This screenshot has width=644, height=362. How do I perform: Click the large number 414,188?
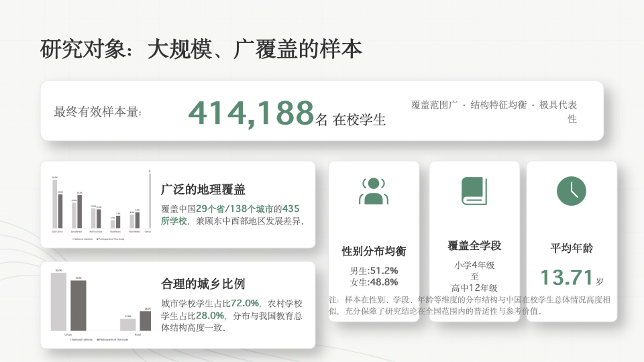252,113
